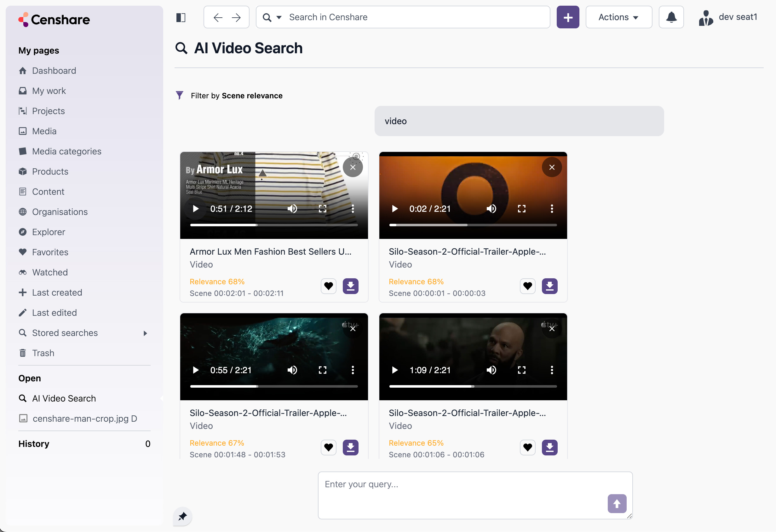Change Scene relevance filter

252,96
